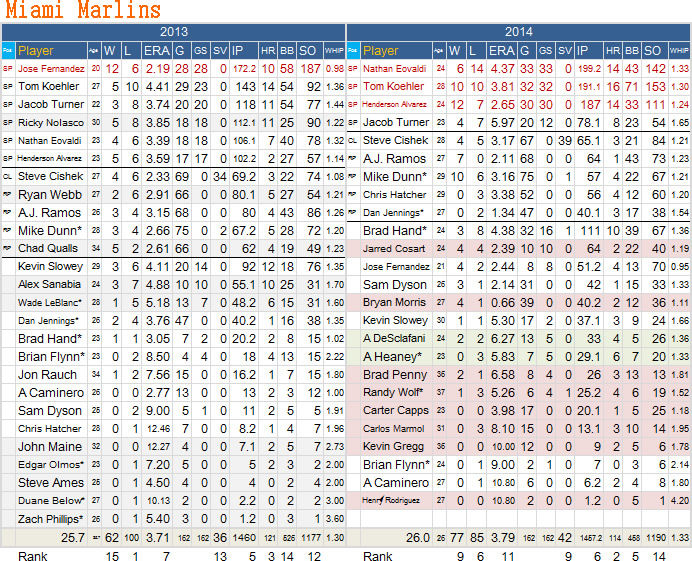Click the 26.0 average age total for 2014
This screenshot has height=561, width=692.
tap(418, 538)
